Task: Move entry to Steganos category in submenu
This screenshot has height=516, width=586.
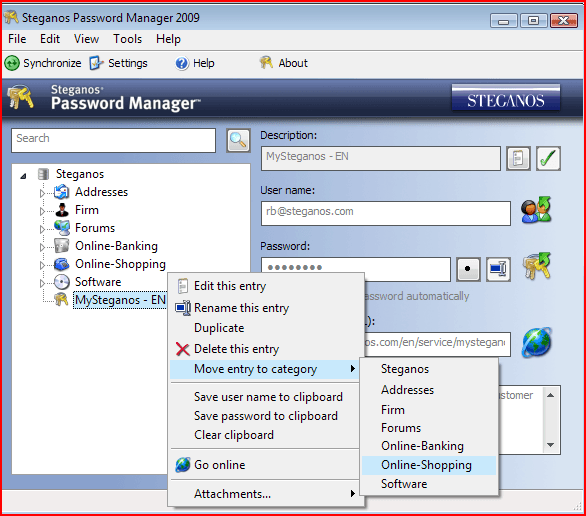Action: click(429, 369)
